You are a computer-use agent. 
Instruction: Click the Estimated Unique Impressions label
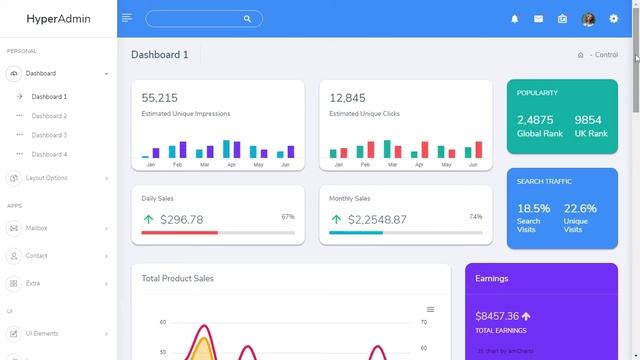[x=186, y=113]
